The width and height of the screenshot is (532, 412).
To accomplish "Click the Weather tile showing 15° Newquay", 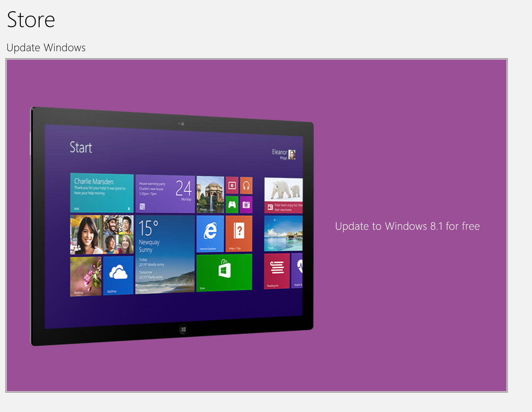I will (x=165, y=255).
